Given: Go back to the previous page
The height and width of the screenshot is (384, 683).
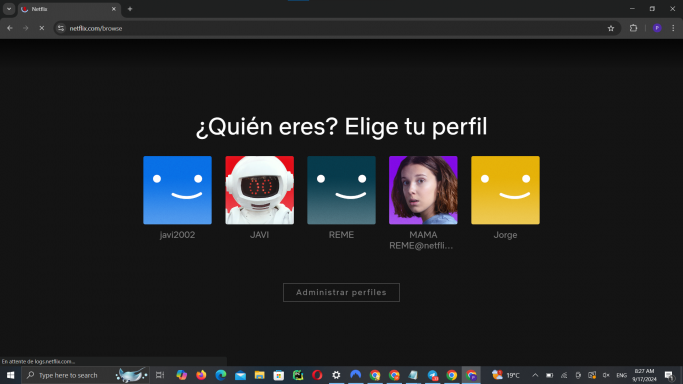Looking at the screenshot, I should [10, 28].
